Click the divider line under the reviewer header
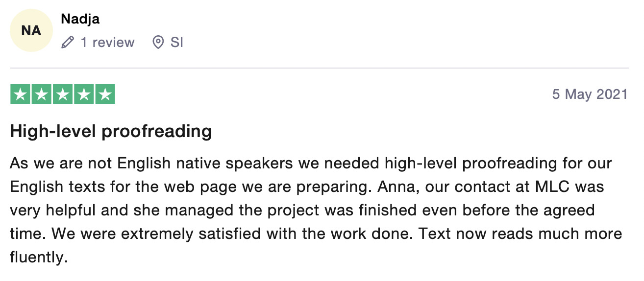 (x=319, y=68)
